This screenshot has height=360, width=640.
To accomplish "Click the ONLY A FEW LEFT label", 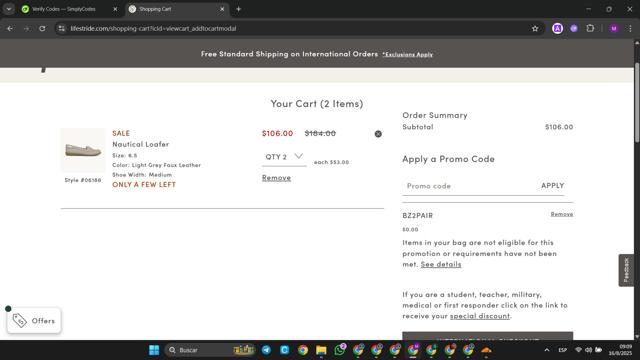I will (144, 184).
